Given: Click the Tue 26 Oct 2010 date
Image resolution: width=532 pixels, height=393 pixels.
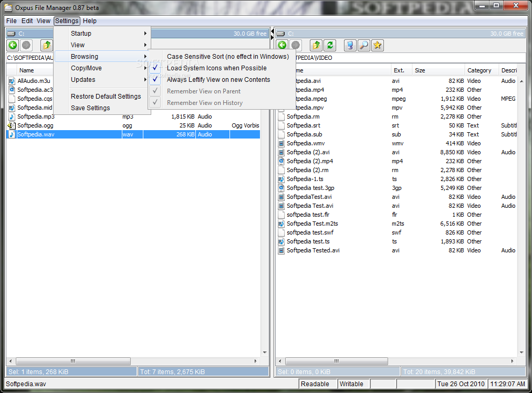Looking at the screenshot, I should 461,384.
